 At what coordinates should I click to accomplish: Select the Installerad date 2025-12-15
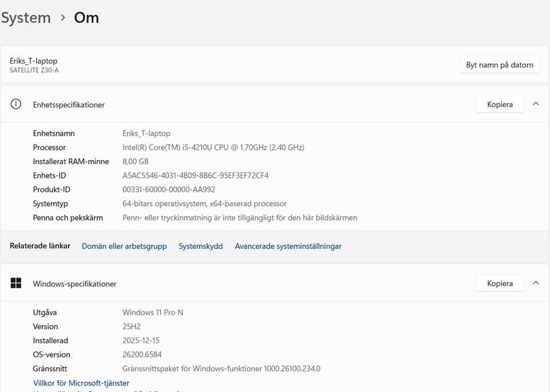pyautogui.click(x=141, y=340)
